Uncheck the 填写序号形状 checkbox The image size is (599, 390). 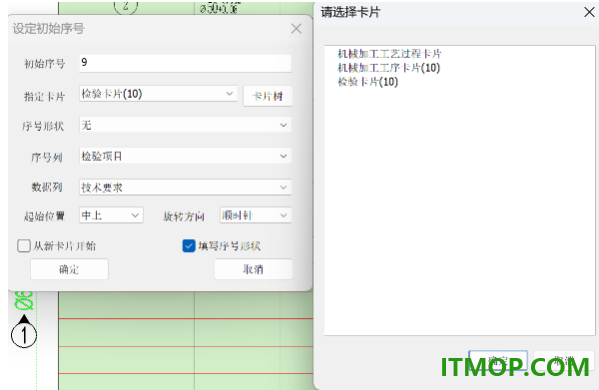point(189,246)
